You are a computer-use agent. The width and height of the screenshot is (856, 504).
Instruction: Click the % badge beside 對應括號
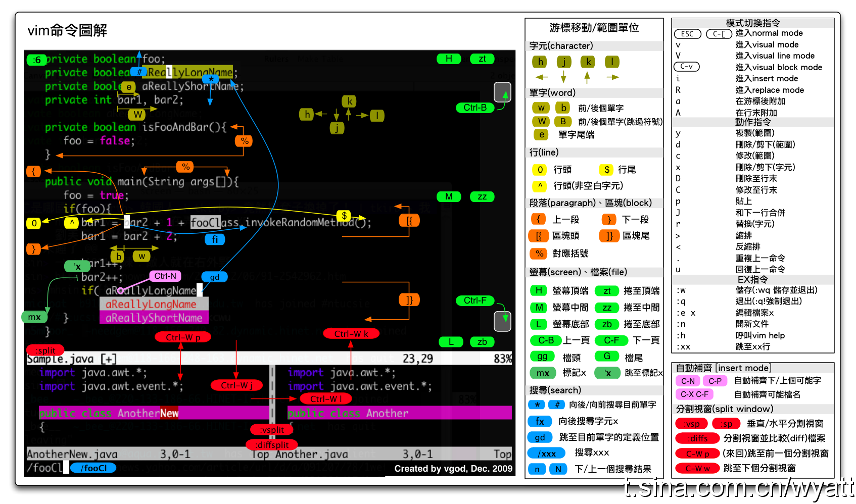pos(540,253)
